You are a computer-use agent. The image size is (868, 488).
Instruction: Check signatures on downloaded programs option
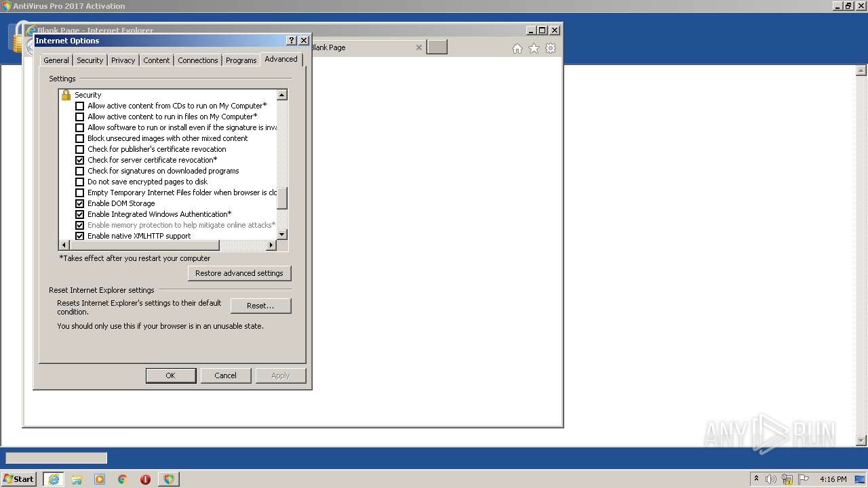79,171
